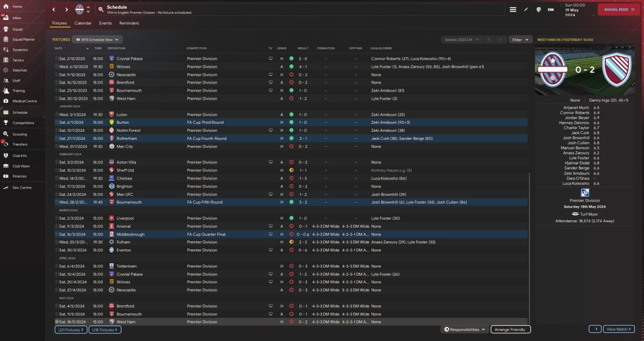Viewport: 644px width, 341px height.
Task: Click the Newcastle opposition on 9/12/2023
Action: (x=126, y=74)
